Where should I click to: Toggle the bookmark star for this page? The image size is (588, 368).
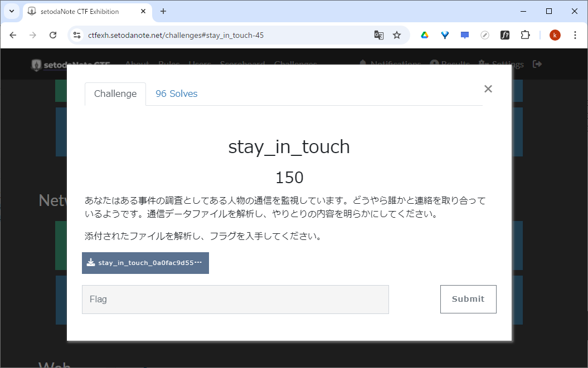tap(397, 35)
